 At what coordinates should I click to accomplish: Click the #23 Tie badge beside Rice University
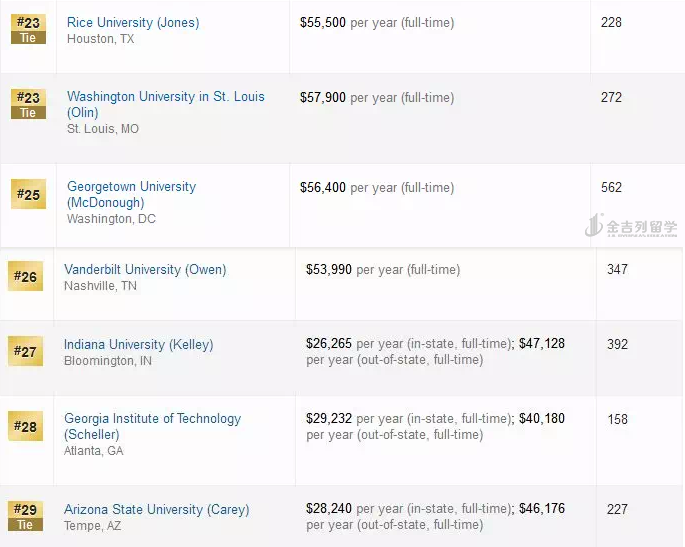[x=28, y=29]
